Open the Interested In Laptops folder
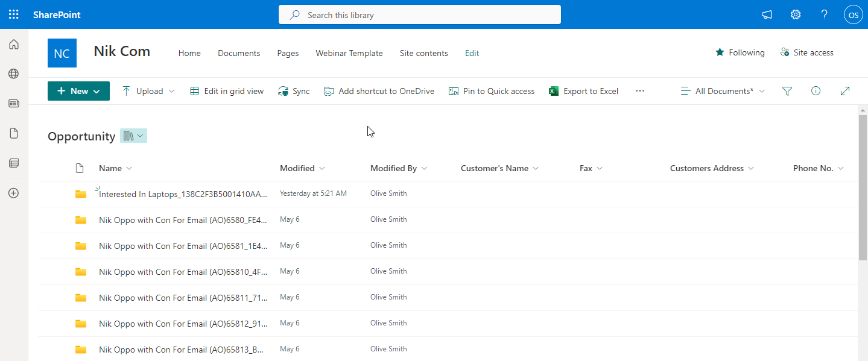The height and width of the screenshot is (361, 868). point(182,194)
